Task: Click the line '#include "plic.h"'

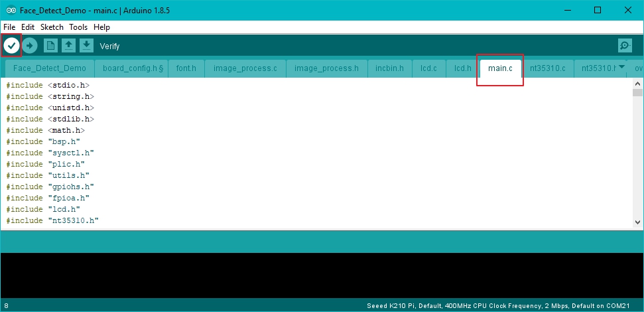Action: click(x=45, y=164)
